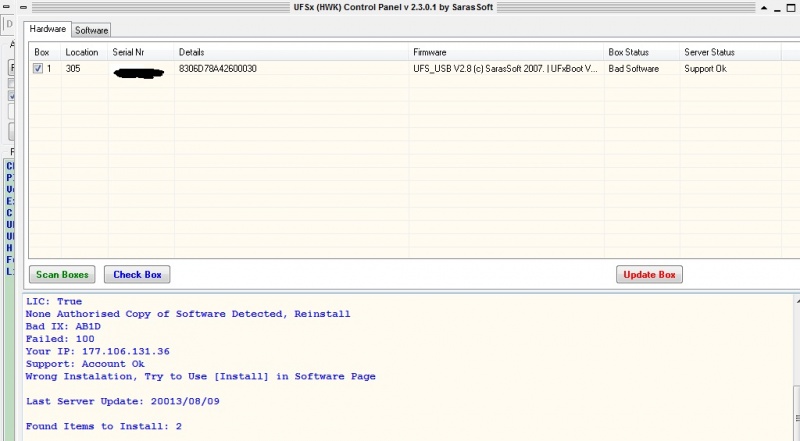
Task: Click the Firmware column header
Action: (x=430, y=52)
